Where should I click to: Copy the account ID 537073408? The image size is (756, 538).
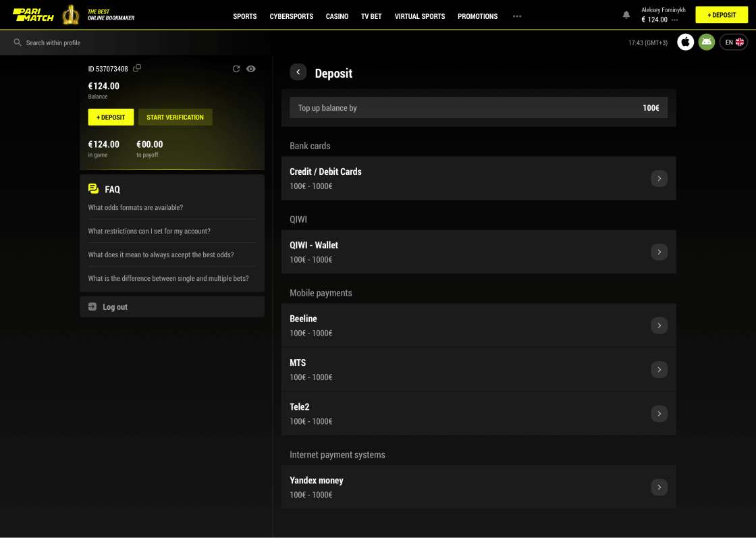[137, 68]
